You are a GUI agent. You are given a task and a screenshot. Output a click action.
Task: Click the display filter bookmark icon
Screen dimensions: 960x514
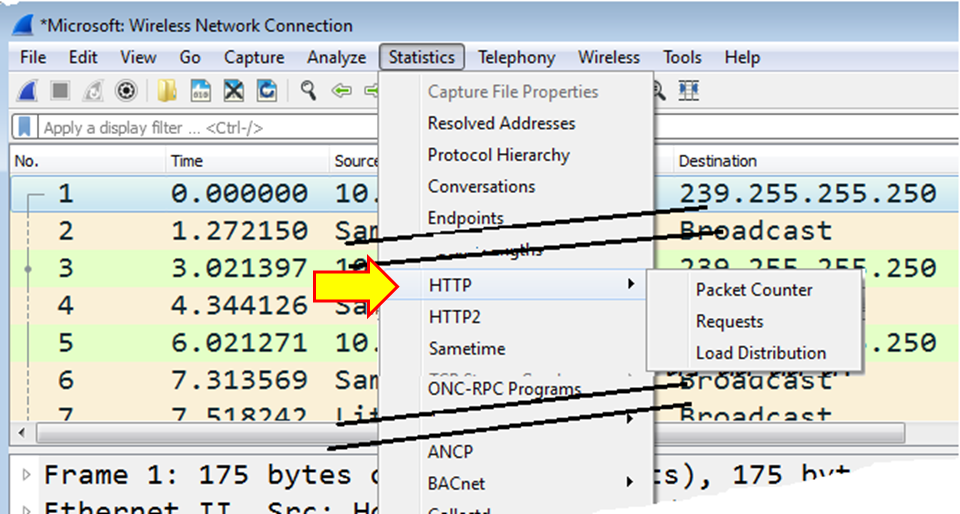tap(24, 127)
